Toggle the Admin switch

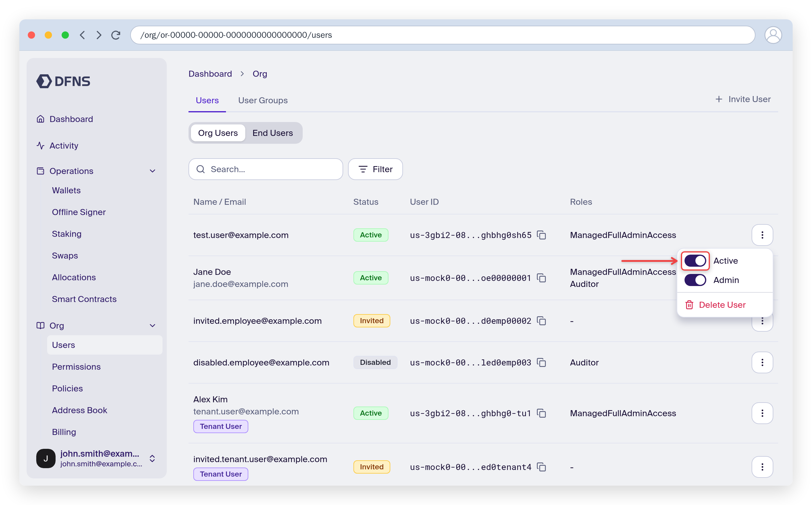tap(695, 280)
